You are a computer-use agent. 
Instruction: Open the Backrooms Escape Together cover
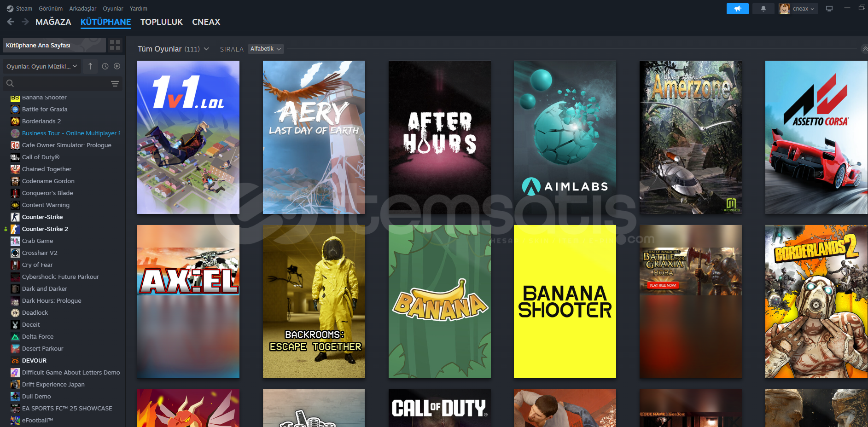click(314, 301)
